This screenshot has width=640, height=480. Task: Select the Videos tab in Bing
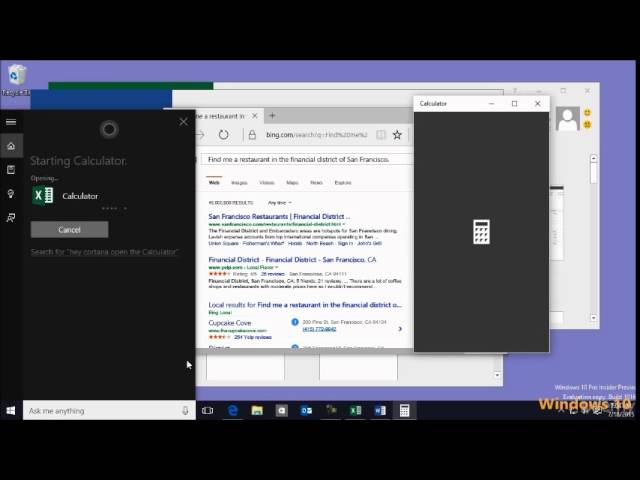[x=267, y=182]
